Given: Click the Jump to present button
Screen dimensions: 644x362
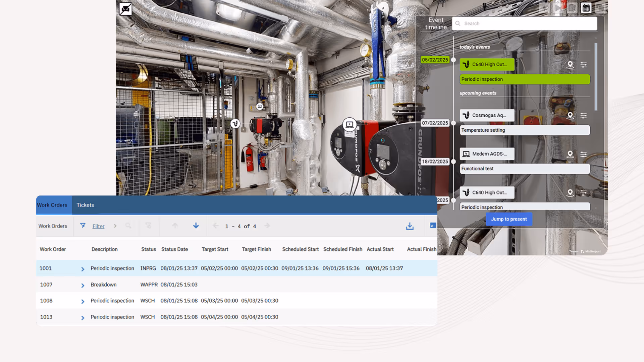Looking at the screenshot, I should [509, 219].
